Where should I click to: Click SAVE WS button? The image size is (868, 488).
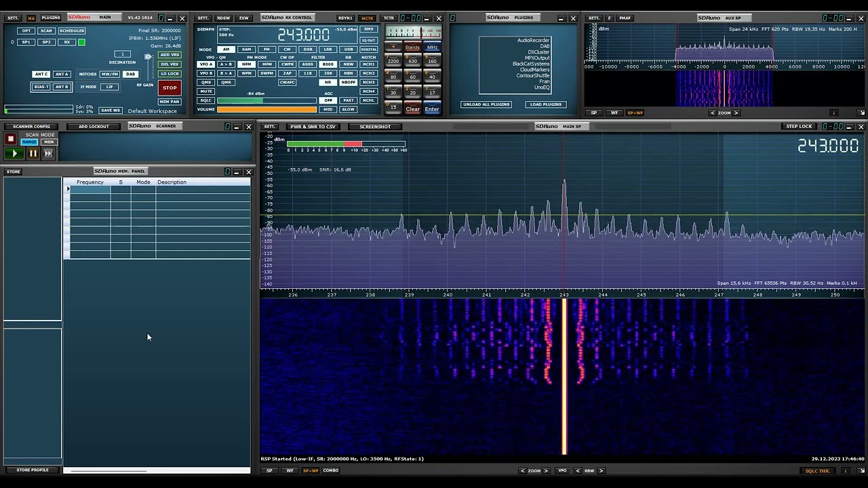110,110
